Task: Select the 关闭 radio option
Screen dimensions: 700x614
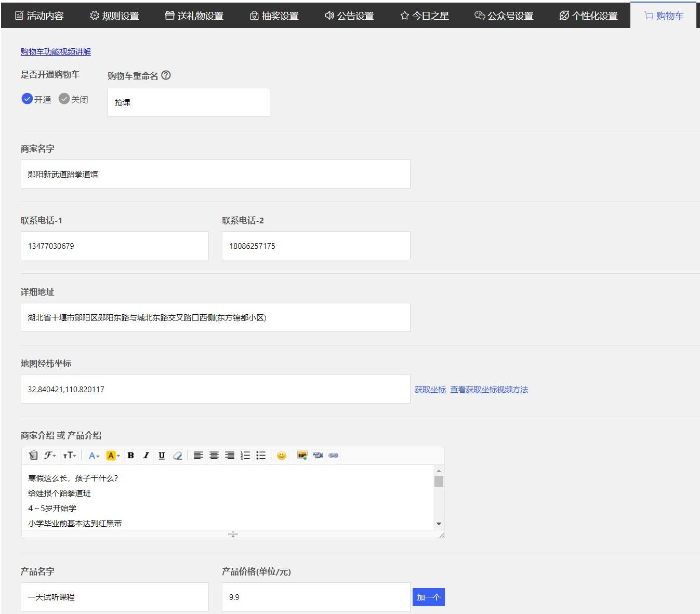Action: (73, 99)
